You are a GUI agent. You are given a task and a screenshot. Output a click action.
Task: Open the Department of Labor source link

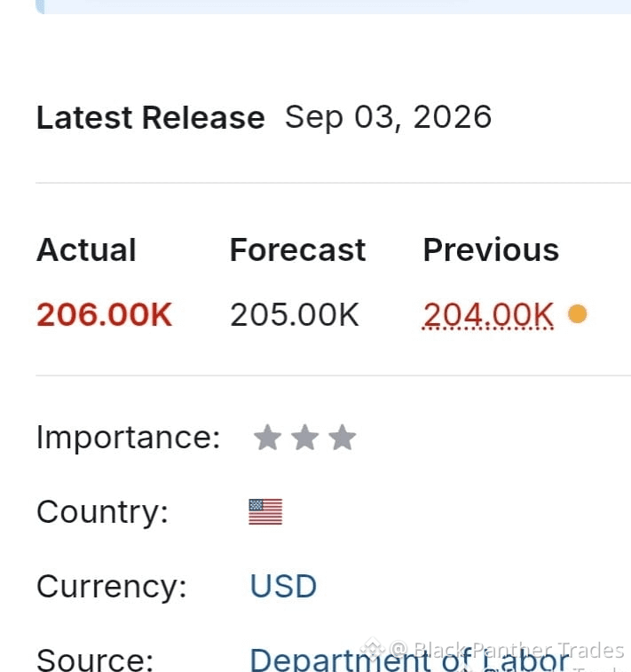click(x=410, y=660)
